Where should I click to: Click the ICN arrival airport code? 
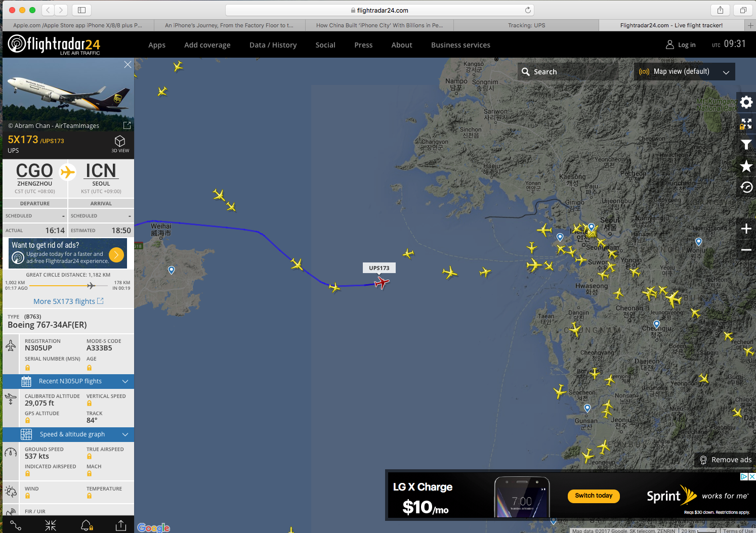[x=101, y=171]
